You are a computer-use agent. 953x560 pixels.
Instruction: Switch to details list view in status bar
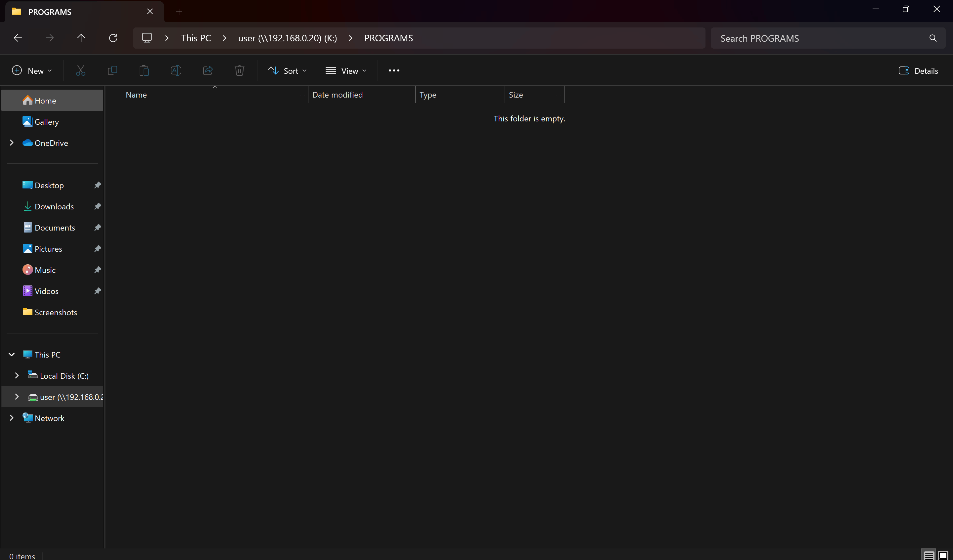click(929, 555)
